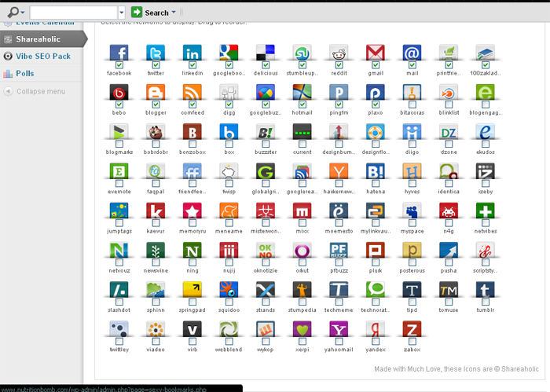This screenshot has width=550, height=392.
Task: Click the slashdot icon
Action: click(119, 290)
